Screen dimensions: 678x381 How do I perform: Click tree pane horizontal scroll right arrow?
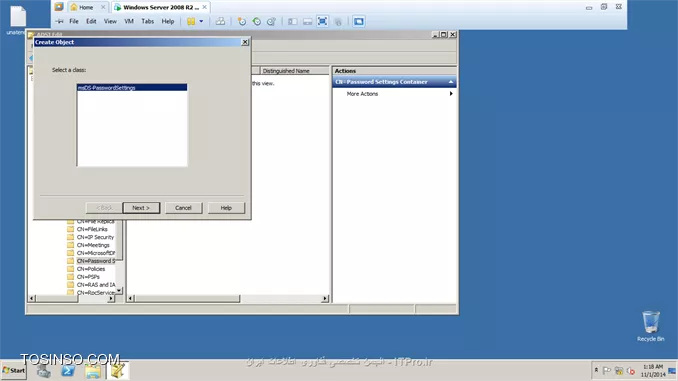(111, 298)
